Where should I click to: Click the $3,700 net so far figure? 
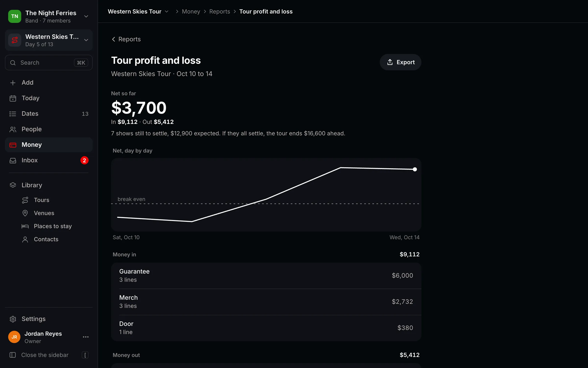tap(139, 108)
